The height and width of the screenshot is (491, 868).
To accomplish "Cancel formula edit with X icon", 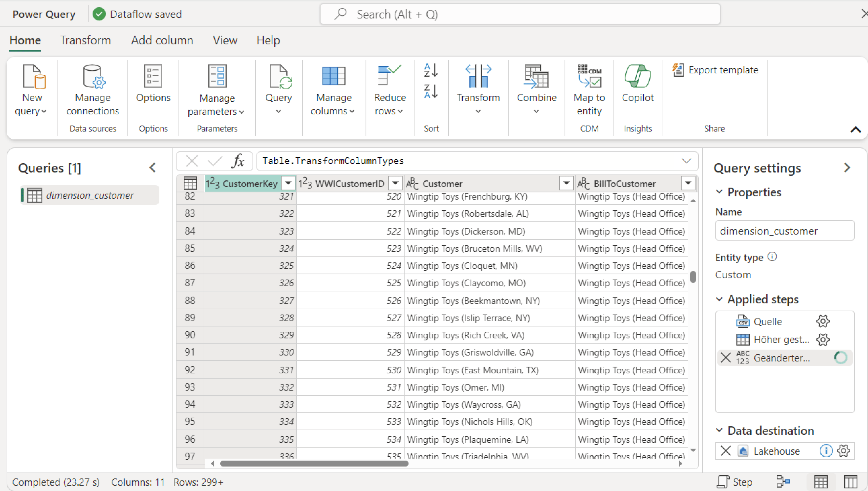I will pyautogui.click(x=192, y=161).
